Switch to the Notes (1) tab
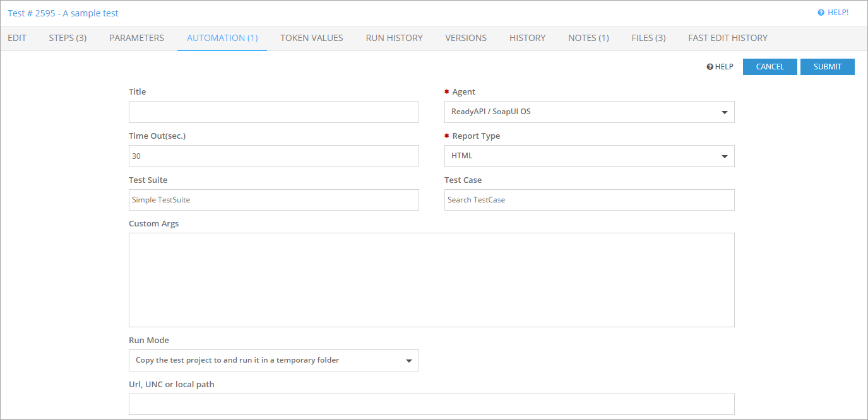The width and height of the screenshot is (868, 420). [588, 38]
